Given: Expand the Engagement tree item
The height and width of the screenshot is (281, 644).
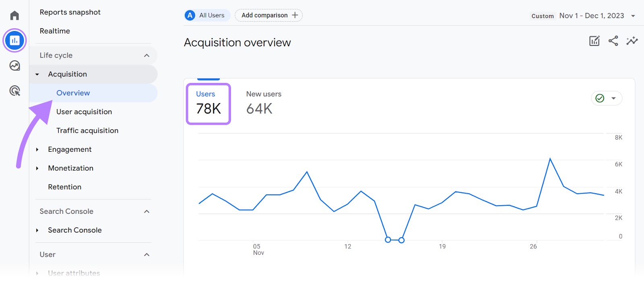Looking at the screenshot, I should (37, 150).
